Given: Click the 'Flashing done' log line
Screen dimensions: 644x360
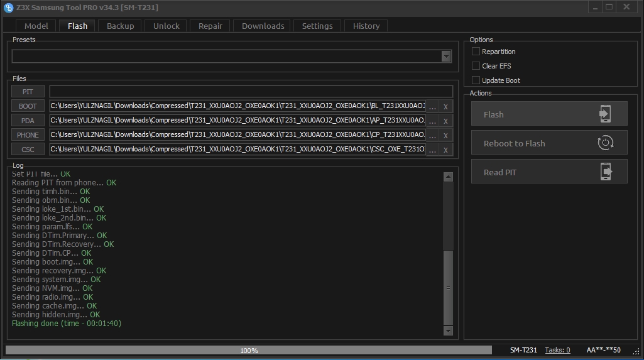Looking at the screenshot, I should click(67, 324).
